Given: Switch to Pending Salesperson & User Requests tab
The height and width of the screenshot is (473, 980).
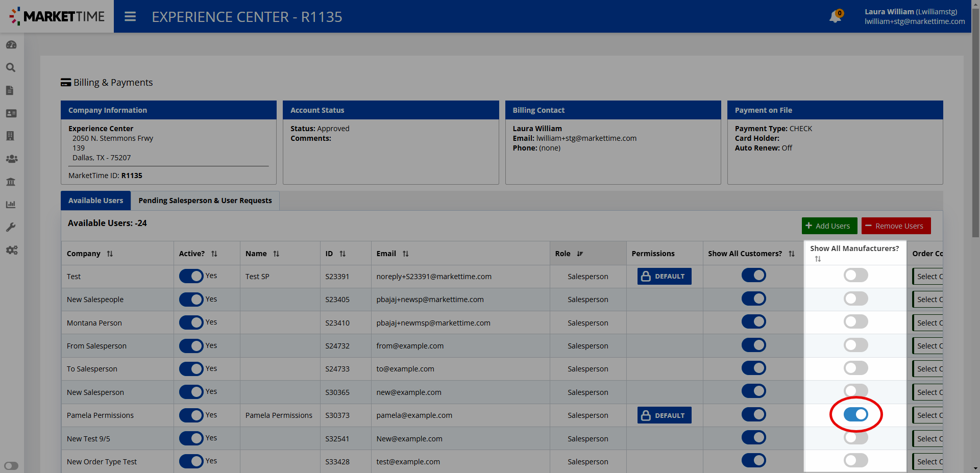Looking at the screenshot, I should pos(205,201).
